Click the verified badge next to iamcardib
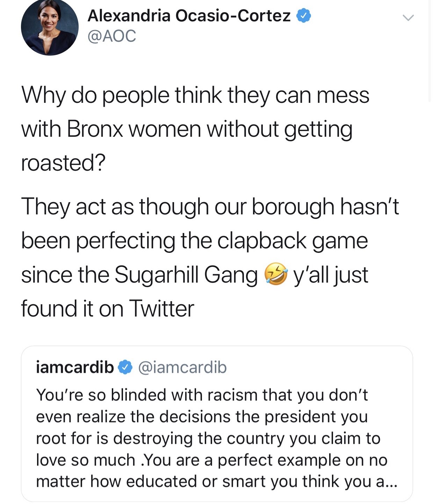Screen dimensions: 434x504 [x=125, y=367]
